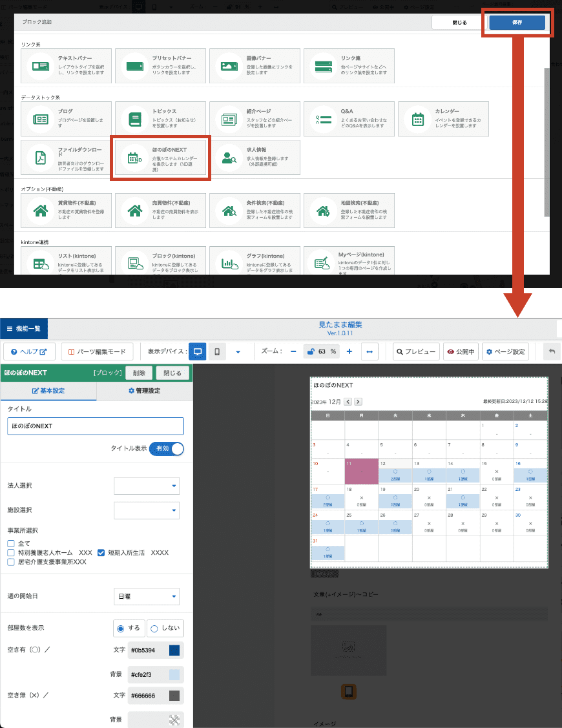
Task: Select the mobile display device icon
Action: point(217,351)
